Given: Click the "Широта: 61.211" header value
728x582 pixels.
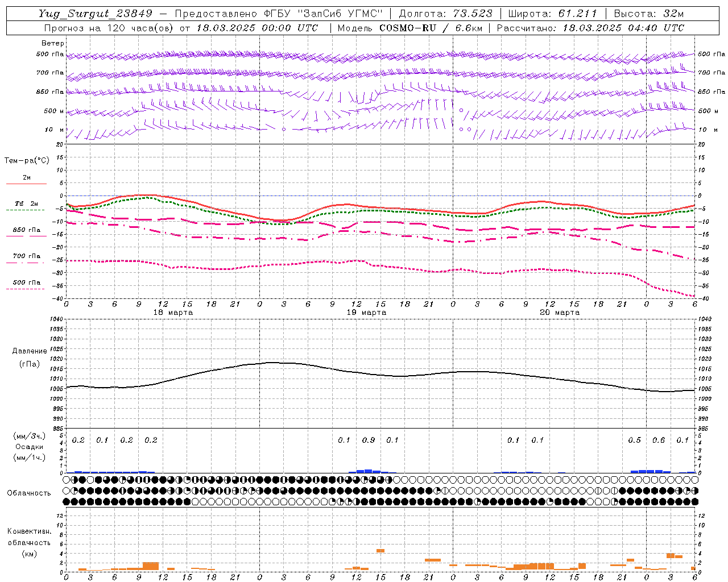Looking at the screenshot, I should pos(552,14).
